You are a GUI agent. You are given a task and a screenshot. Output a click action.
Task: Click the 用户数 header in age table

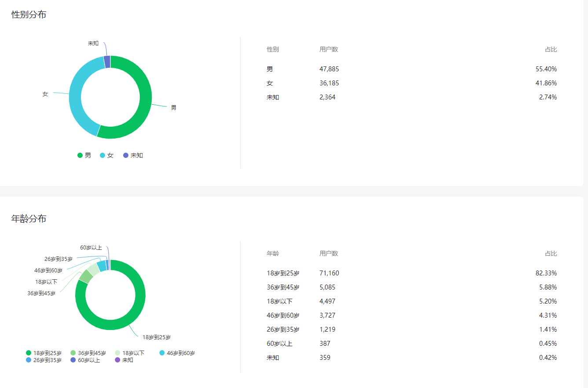329,253
